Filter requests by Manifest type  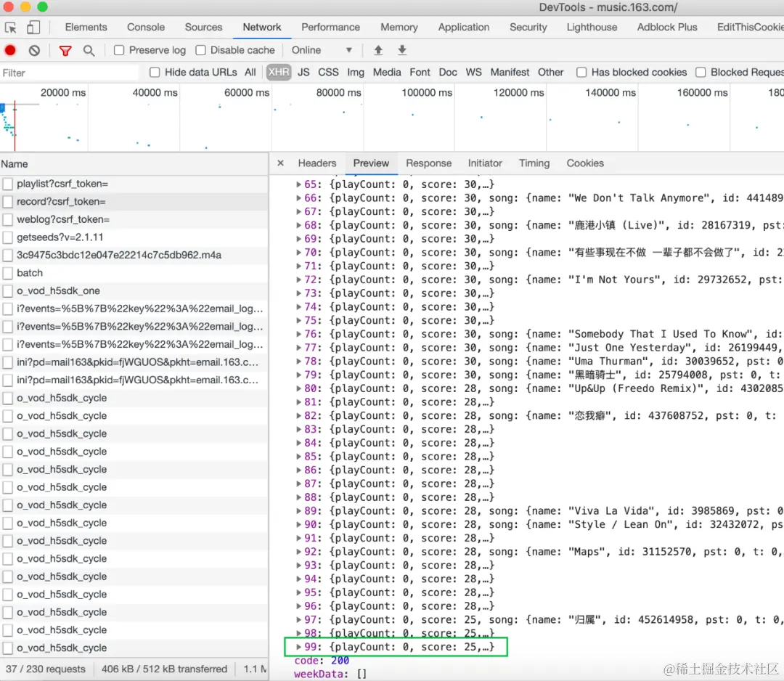tap(510, 72)
